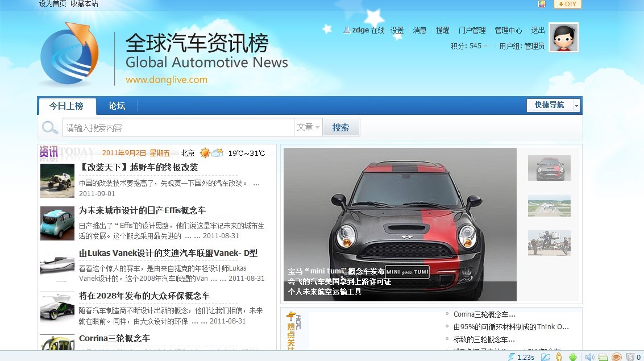Click 设为首页 link
Image resolution: width=644 pixels, height=361 pixels.
(52, 4)
